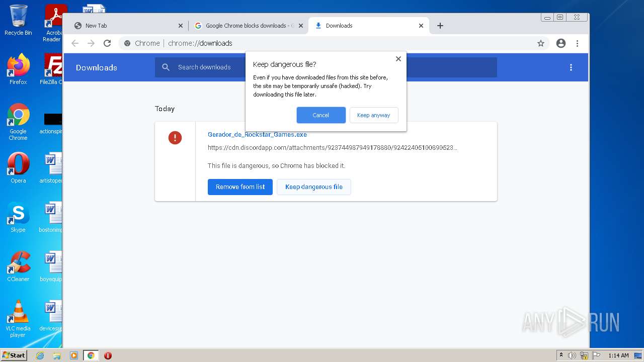This screenshot has width=644, height=362.
Task: Click the Opera taskbar icon
Action: point(108,355)
